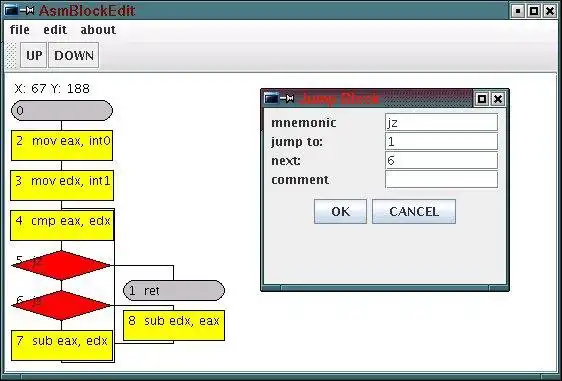The height and width of the screenshot is (381, 562).
Task: Click the DOWN toolbar button
Action: click(74, 55)
